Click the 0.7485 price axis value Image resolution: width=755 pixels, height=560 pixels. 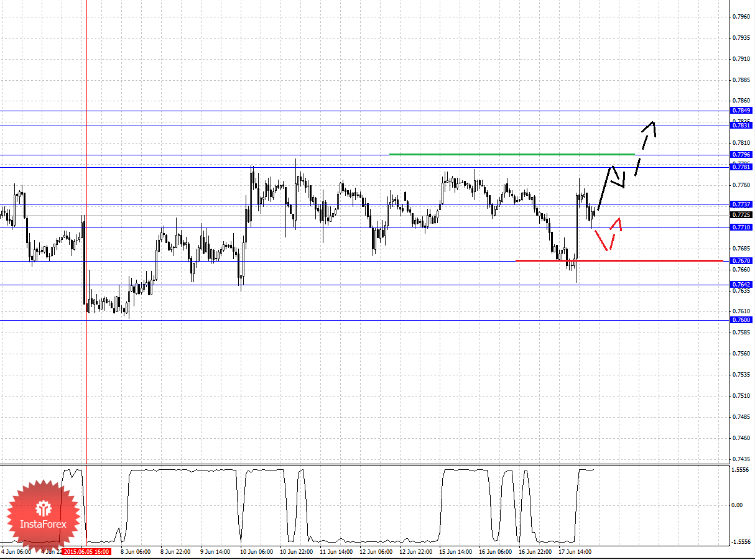pos(741,416)
